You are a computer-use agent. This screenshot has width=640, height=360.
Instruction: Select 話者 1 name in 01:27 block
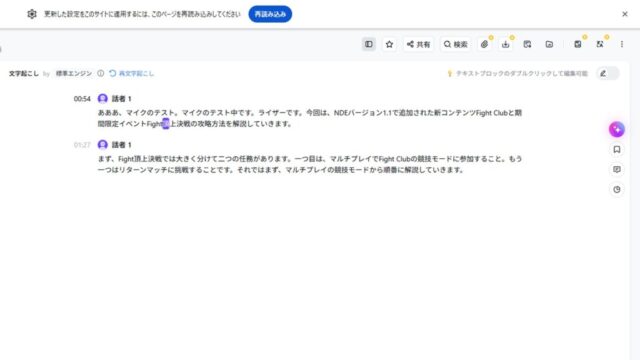(122, 145)
